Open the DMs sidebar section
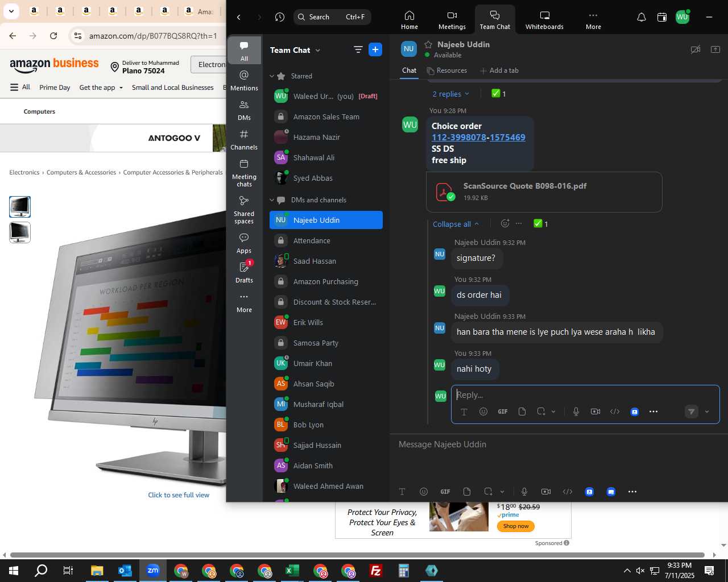The height and width of the screenshot is (582, 728). click(244, 110)
